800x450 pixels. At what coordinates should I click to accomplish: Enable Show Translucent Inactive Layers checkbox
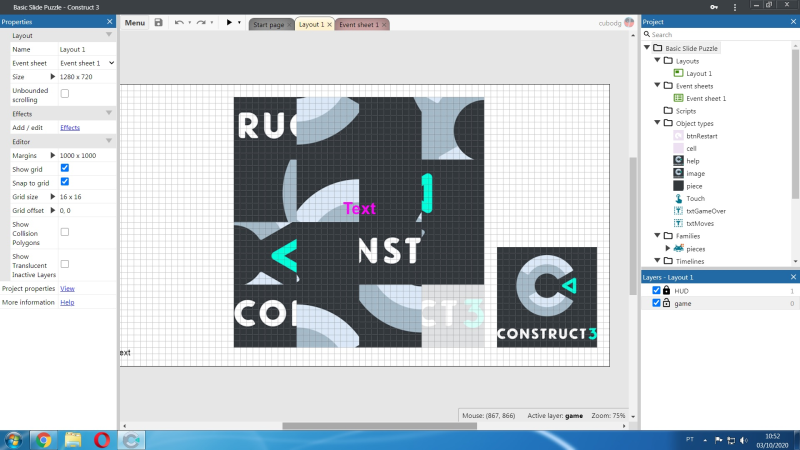65,264
